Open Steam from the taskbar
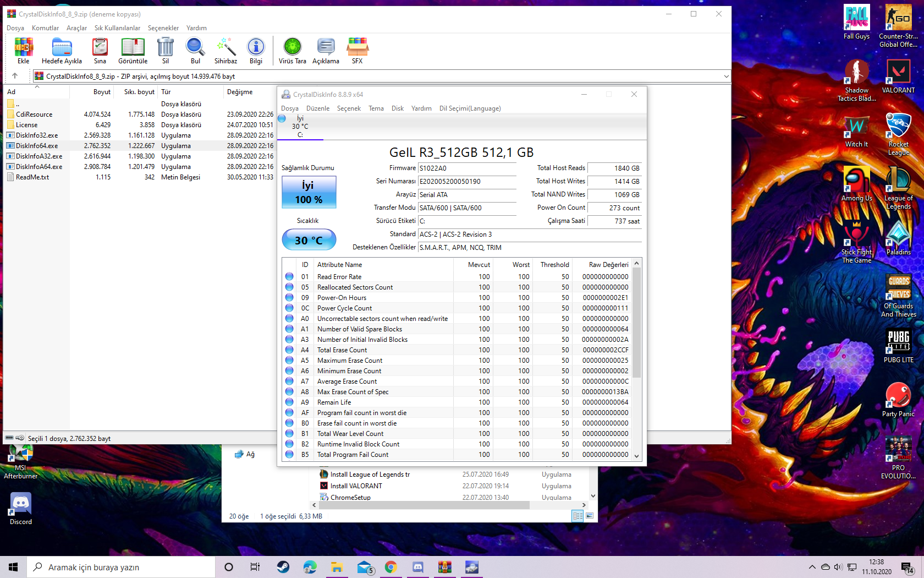 coord(283,567)
